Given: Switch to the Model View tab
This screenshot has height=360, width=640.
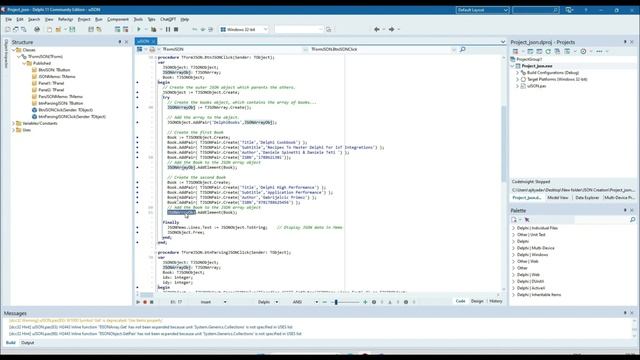Looking at the screenshot, I should pyautogui.click(x=558, y=198).
